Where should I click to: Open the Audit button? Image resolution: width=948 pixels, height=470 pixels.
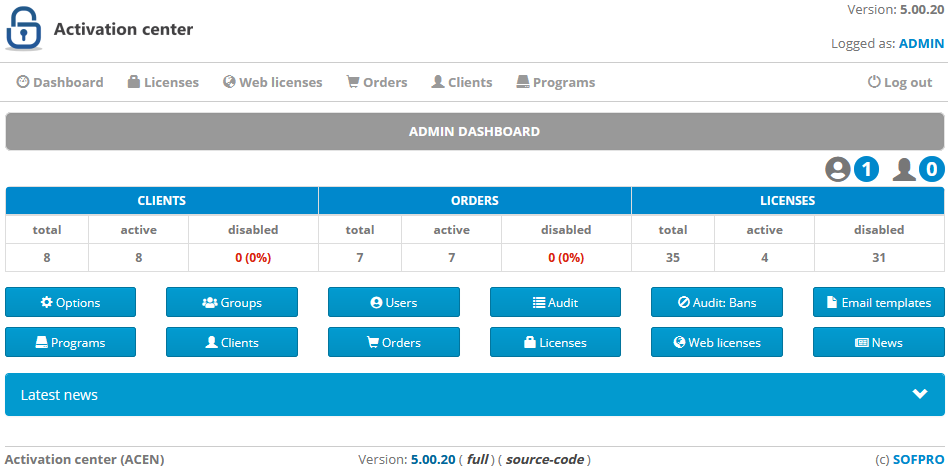click(x=556, y=302)
